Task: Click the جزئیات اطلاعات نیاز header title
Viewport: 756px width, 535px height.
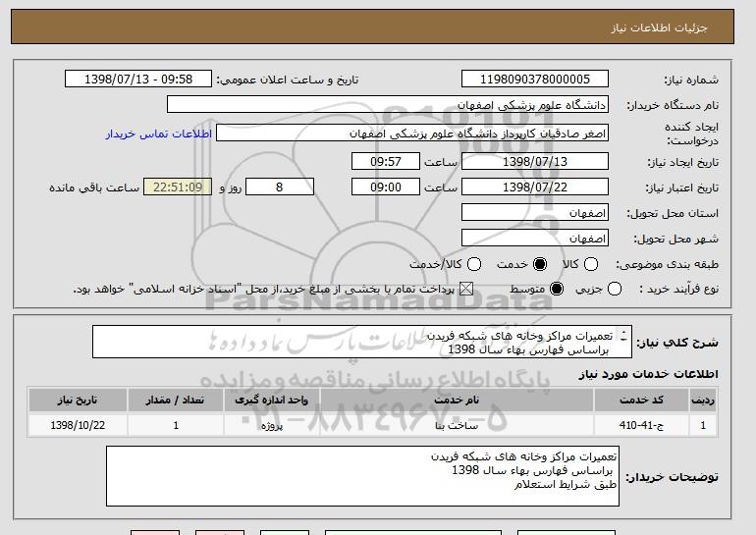Action: point(659,27)
